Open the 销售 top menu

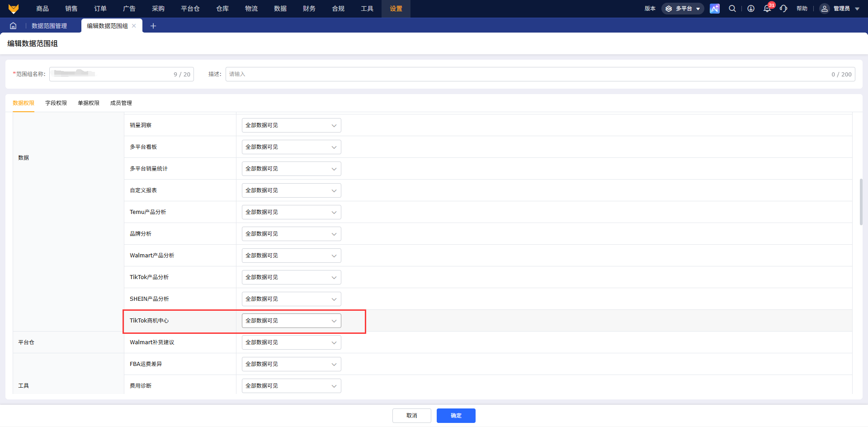pos(71,9)
